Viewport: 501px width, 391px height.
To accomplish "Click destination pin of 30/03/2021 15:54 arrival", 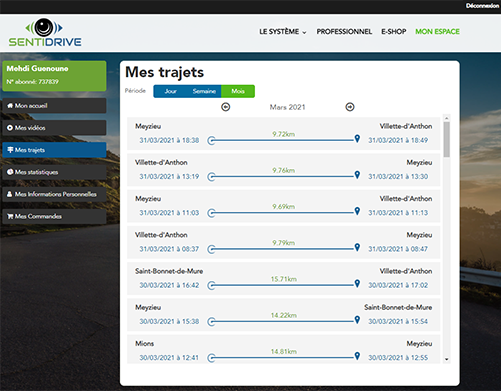I will pos(357,320).
